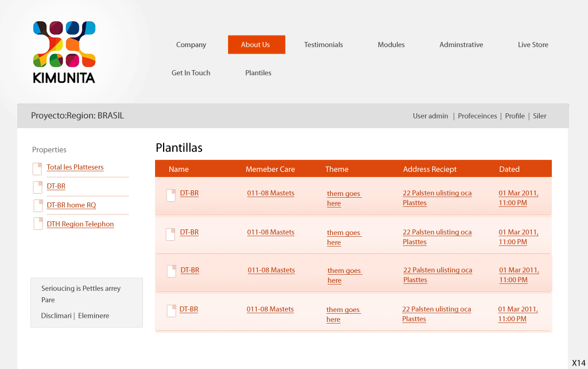Click 'them goes here' in first row
Screen dimensions: 588x369
point(344,198)
